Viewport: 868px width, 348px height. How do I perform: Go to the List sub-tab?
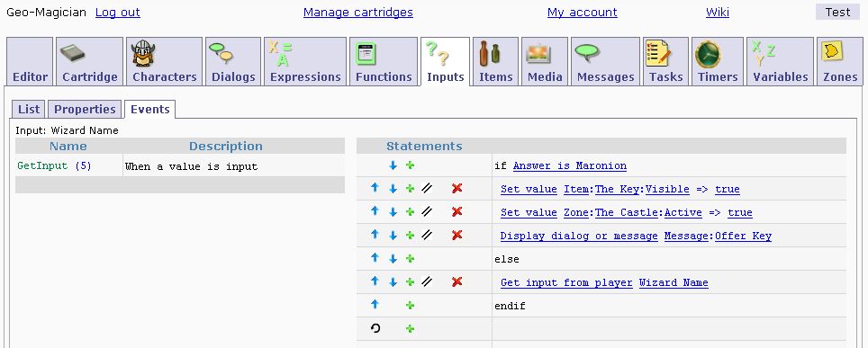point(29,109)
